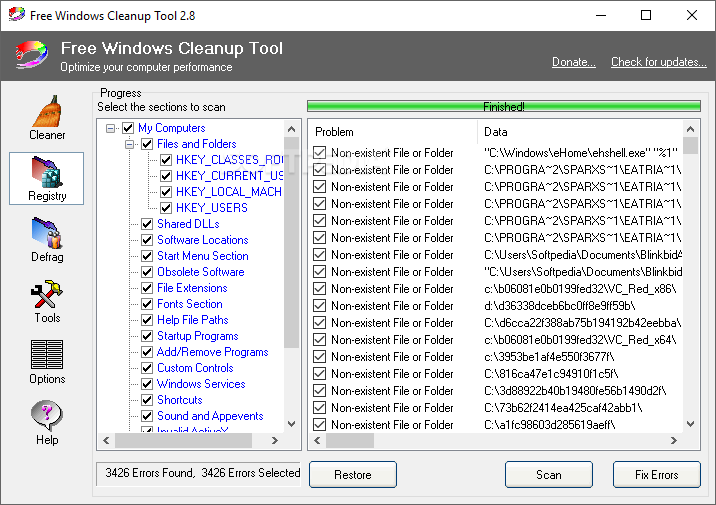Select the Add/Remove Programs tree item
The image size is (716, 505).
tap(212, 352)
